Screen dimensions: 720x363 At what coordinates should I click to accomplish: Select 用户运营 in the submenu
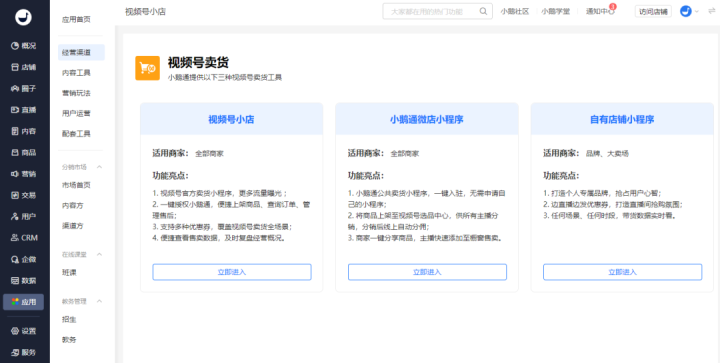click(x=77, y=113)
